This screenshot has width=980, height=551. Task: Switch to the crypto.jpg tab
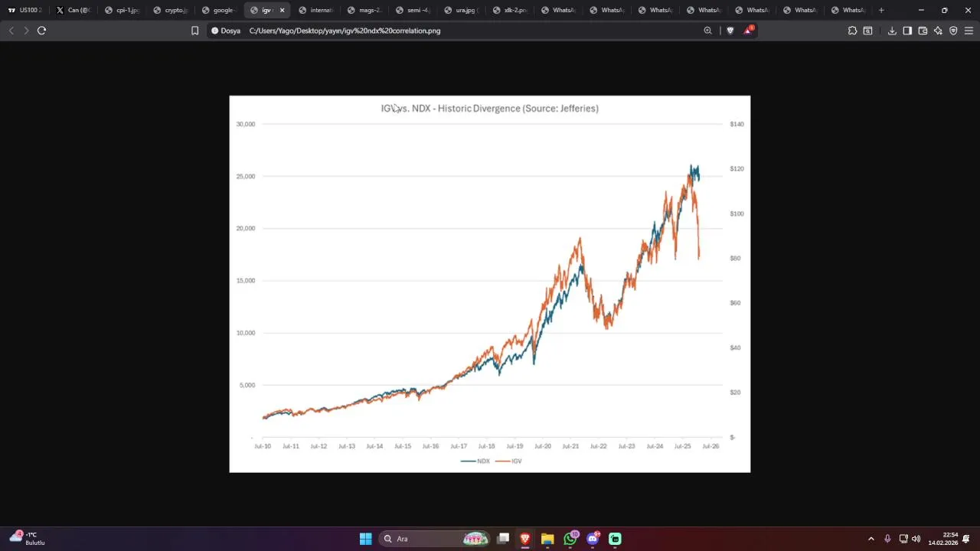170,10
